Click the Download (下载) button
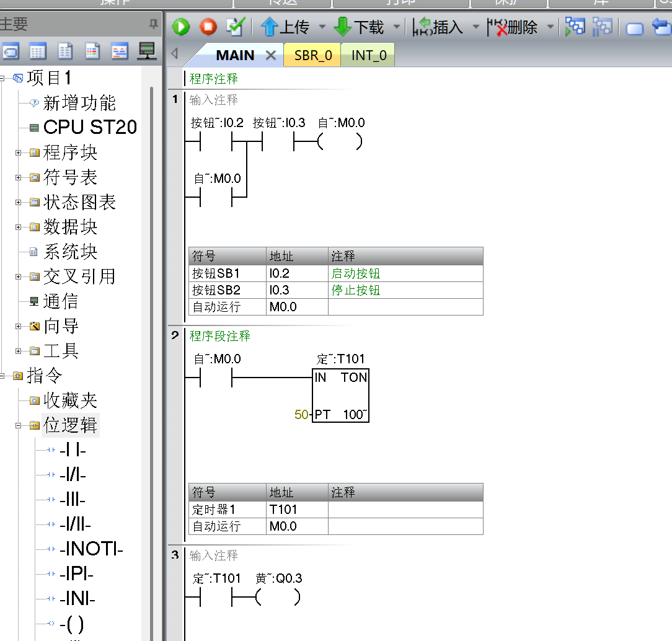The image size is (672, 641). pyautogui.click(x=359, y=27)
